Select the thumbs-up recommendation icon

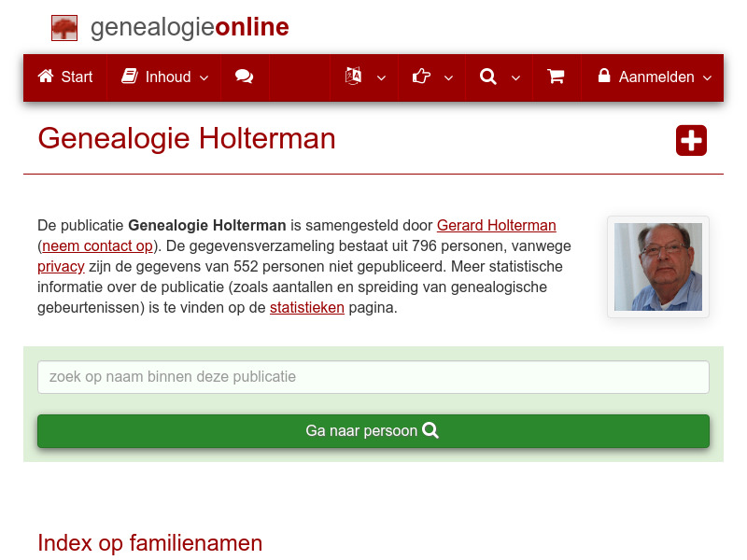tap(421, 77)
